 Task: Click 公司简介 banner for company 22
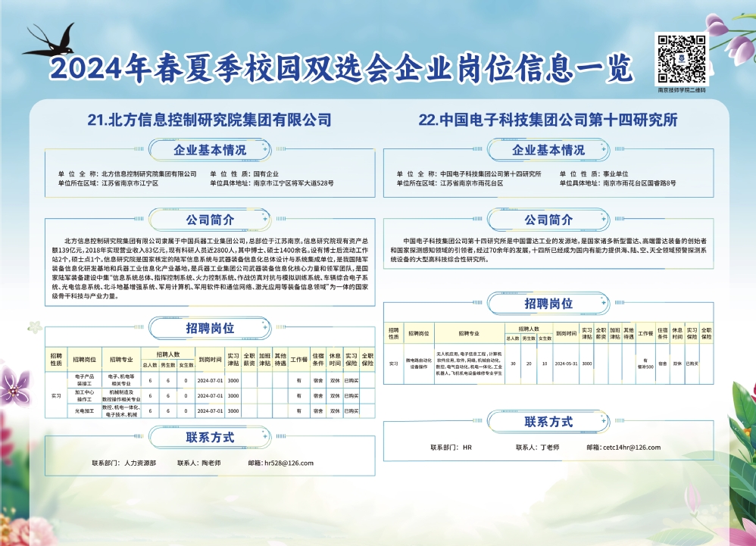[548, 220]
